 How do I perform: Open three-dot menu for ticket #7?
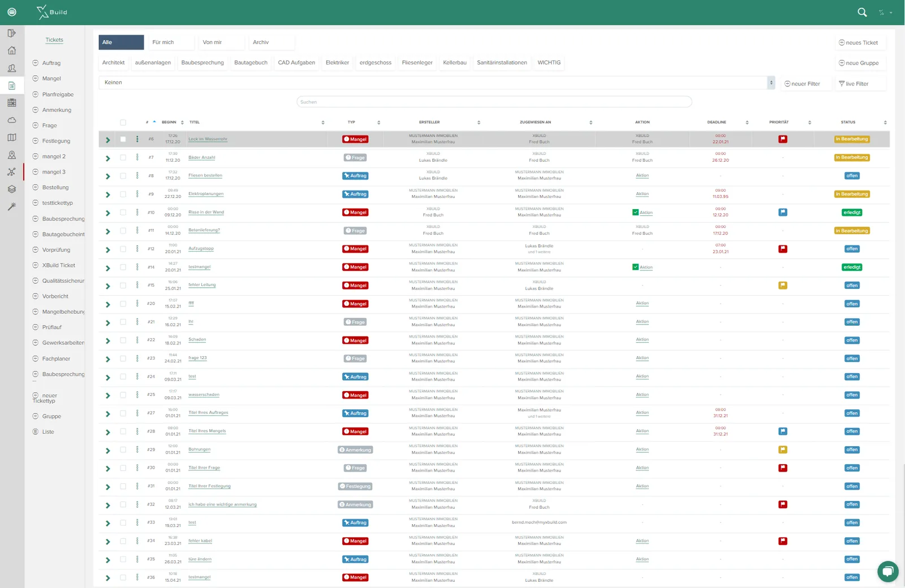point(137,157)
